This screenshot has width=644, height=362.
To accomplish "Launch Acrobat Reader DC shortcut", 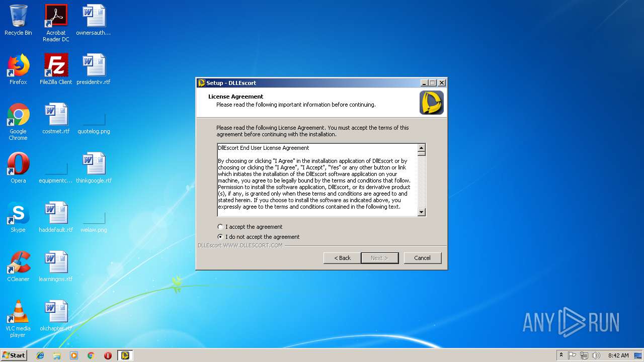I will point(56,23).
